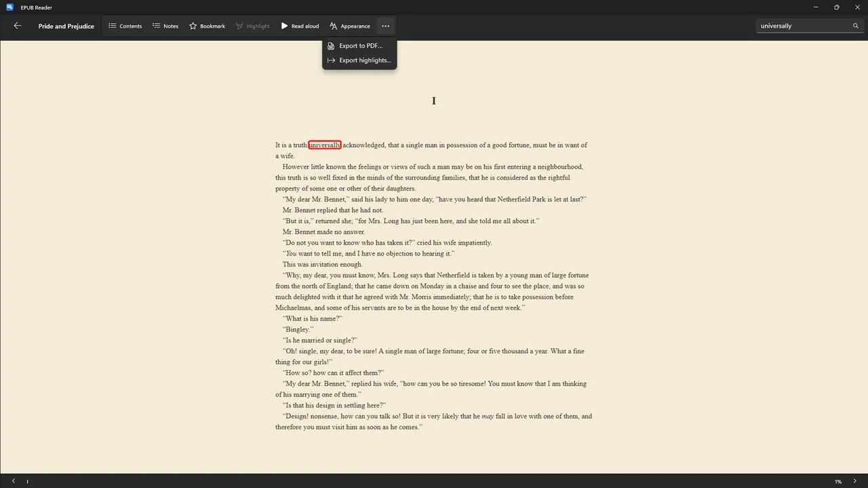Go to previous page with bottom-left arrow
868x488 pixels.
click(x=13, y=481)
